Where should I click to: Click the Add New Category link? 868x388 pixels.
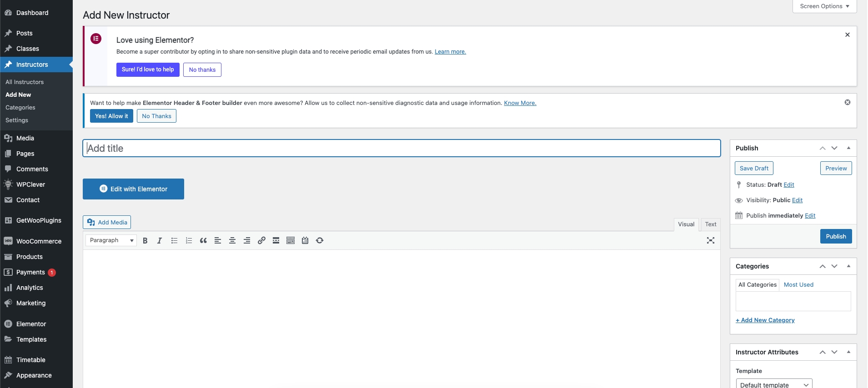[x=765, y=320]
